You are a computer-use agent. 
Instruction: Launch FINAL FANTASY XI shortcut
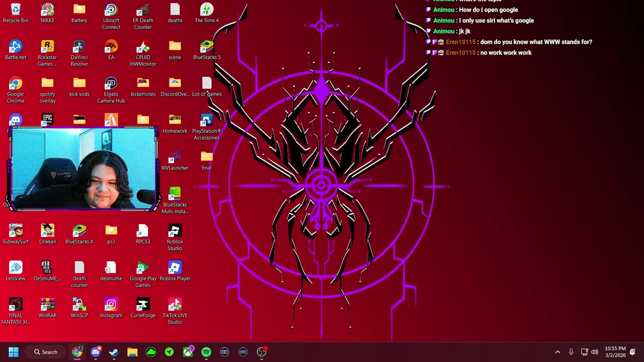16,312
